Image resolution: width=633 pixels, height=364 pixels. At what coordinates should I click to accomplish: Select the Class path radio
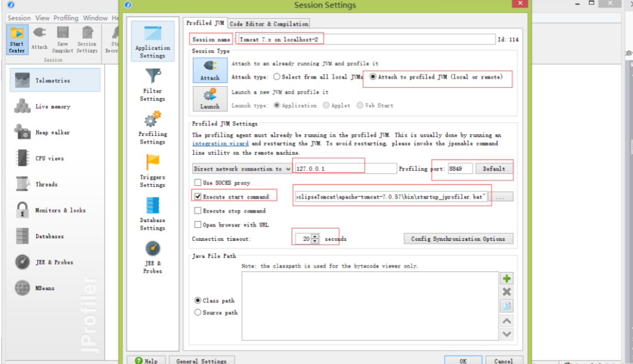(x=198, y=300)
